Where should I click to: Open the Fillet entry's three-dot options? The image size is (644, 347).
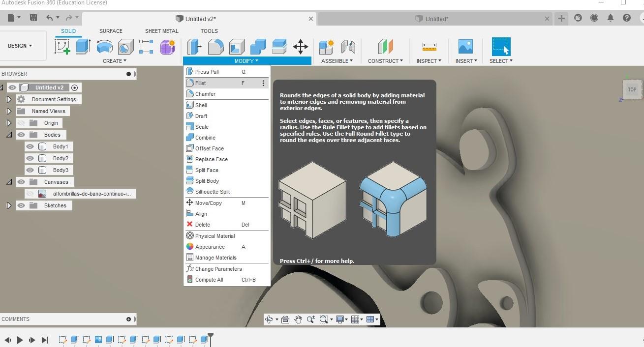click(x=263, y=83)
